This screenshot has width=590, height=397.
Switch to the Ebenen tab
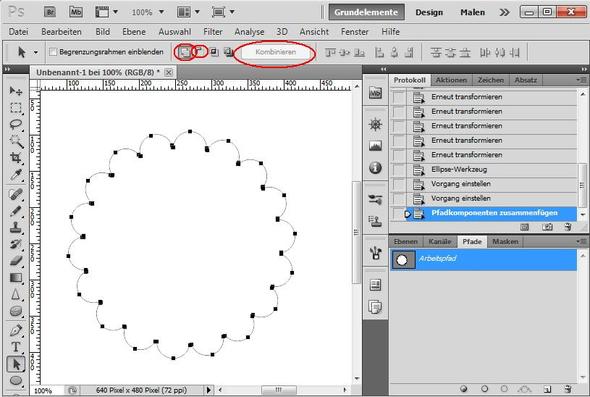[x=406, y=242]
